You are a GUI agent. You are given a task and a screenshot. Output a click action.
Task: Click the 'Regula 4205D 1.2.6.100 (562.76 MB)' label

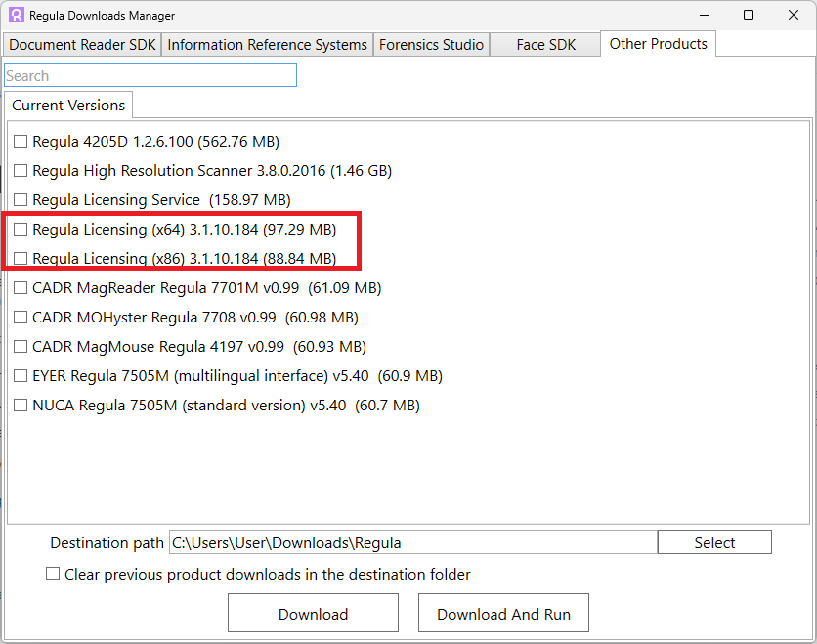(155, 141)
